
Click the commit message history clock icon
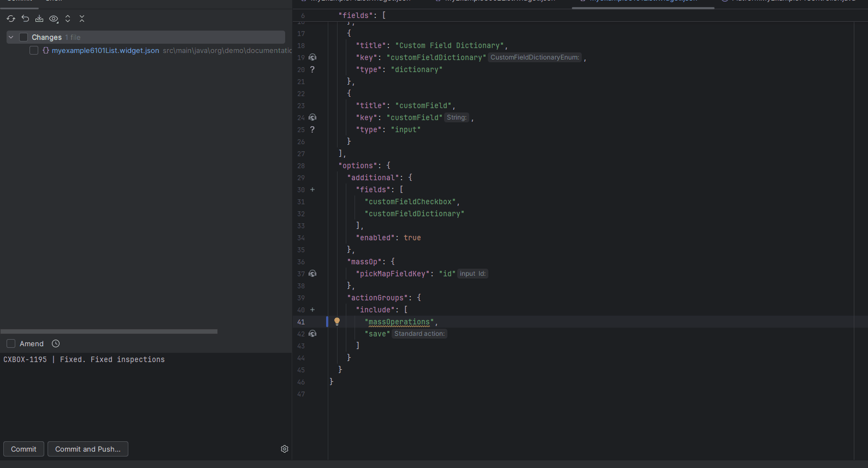coord(56,343)
